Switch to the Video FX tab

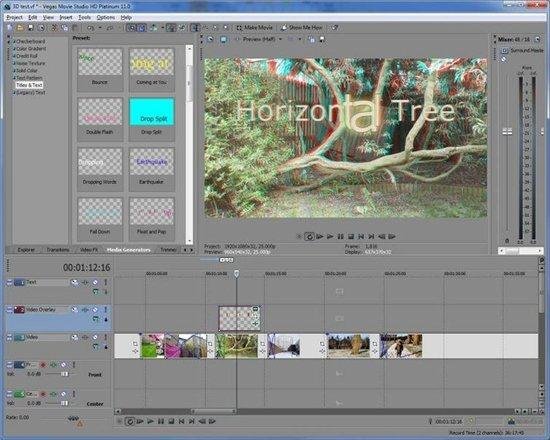point(89,250)
